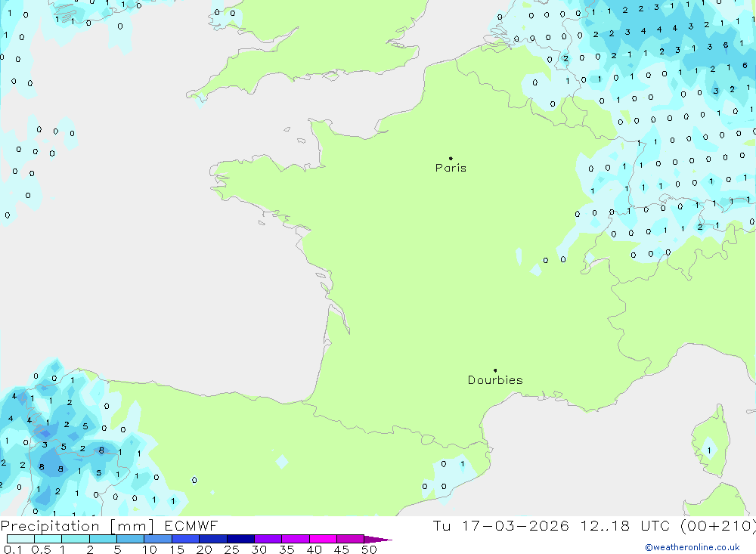Screen dimensions: 756x554
Task: Click the legend value "25"
Action: (232, 549)
